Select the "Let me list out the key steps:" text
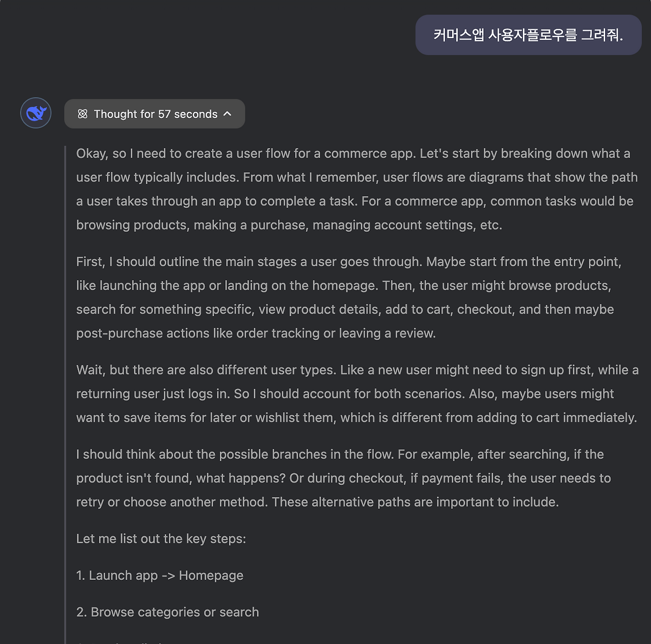 [x=161, y=539]
